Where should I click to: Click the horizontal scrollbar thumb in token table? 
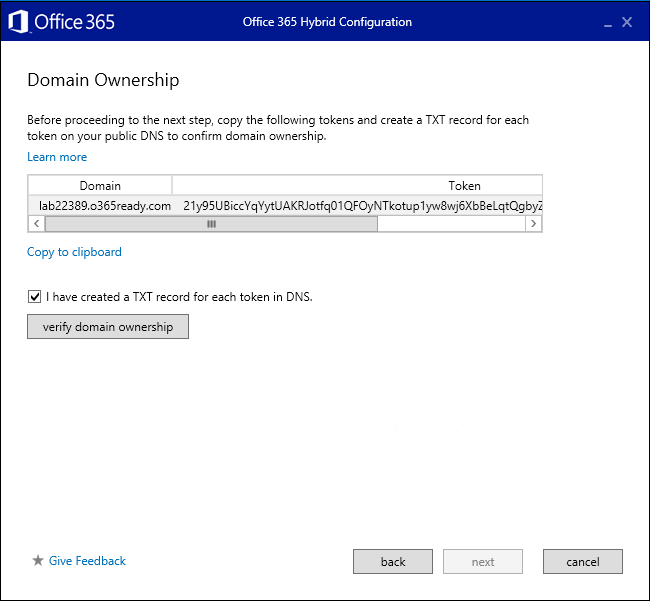click(211, 224)
